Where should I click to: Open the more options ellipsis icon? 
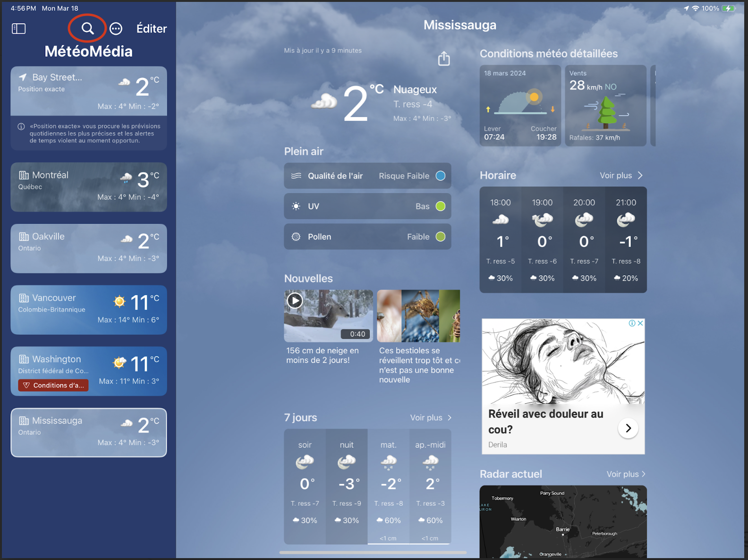click(x=116, y=29)
